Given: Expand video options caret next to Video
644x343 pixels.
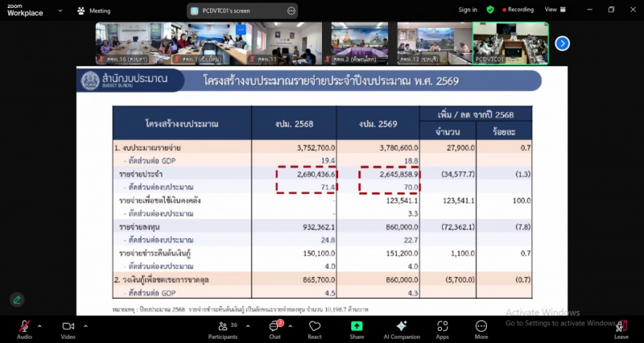Looking at the screenshot, I should [85, 326].
